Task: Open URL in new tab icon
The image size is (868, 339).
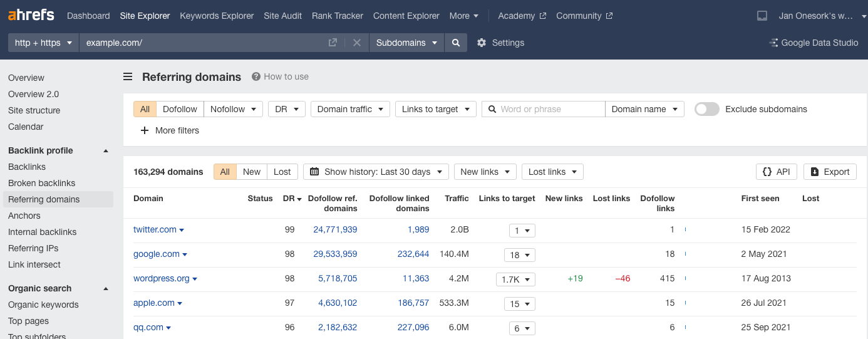Action: [x=333, y=43]
